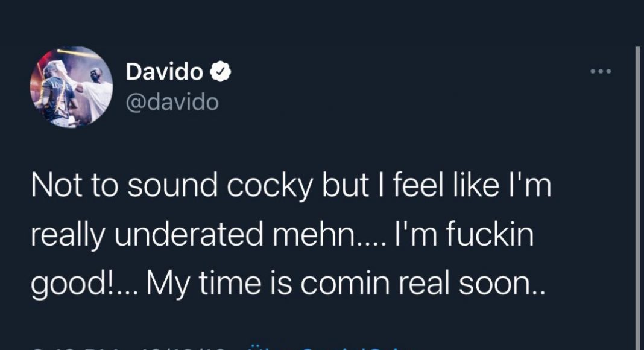Open Davido's profile picture
Screen dimensions: 644x350
tap(71, 87)
